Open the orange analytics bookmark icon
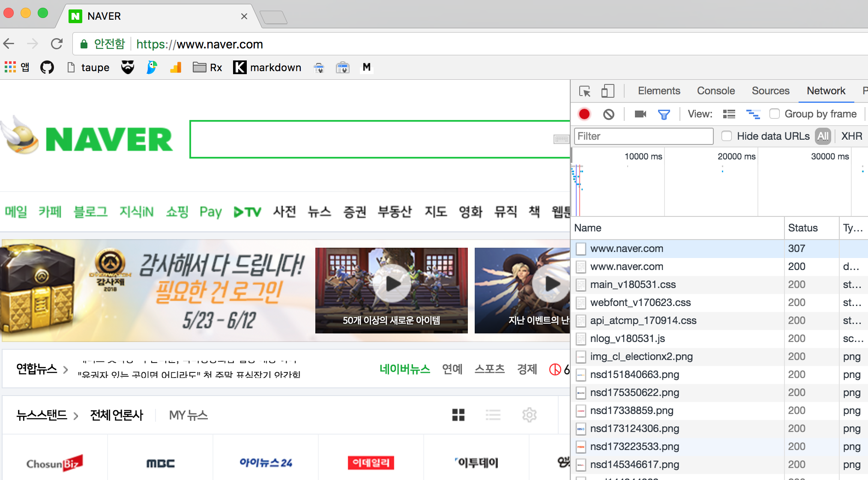The height and width of the screenshot is (480, 868). 176,67
